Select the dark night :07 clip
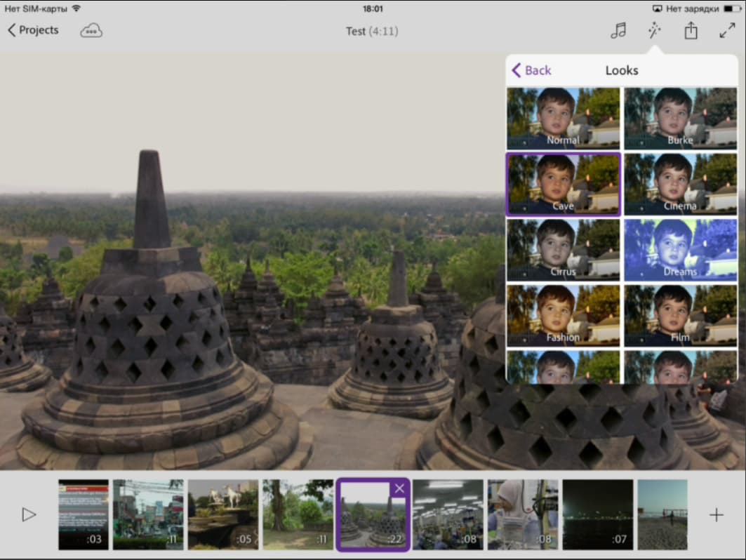This screenshot has height=560, width=746. click(x=597, y=514)
